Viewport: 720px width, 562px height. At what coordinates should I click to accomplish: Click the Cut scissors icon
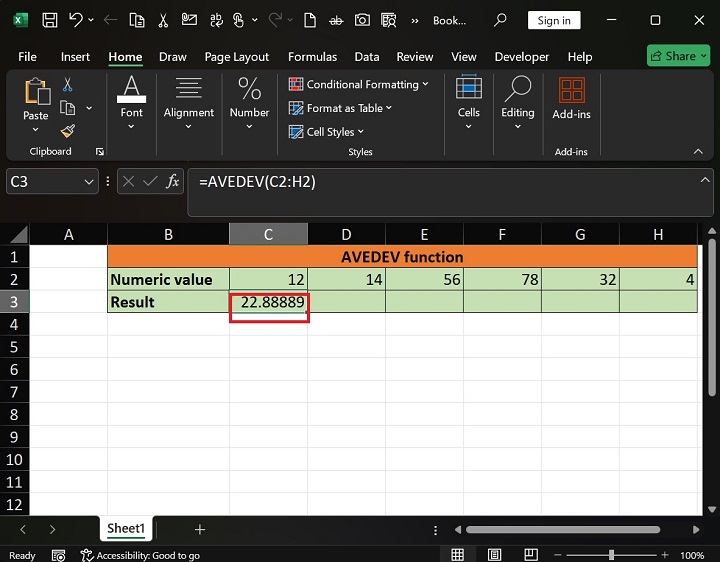tap(68, 86)
